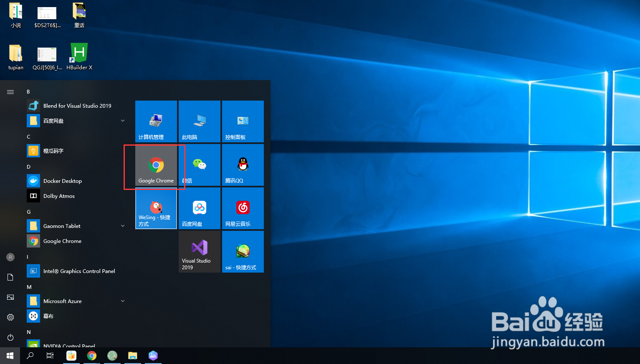Launch 幕布 from app list
Viewport: 640px width, 364px height.
pos(77,316)
